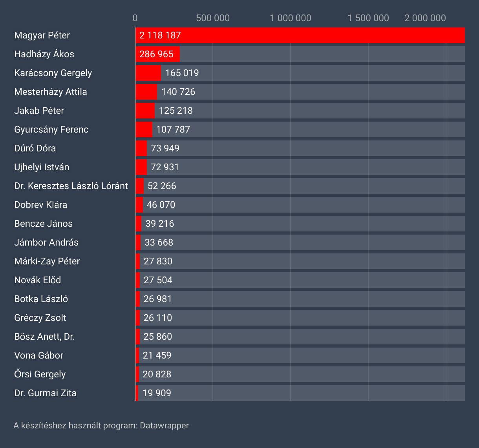This screenshot has width=479, height=448.
Task: Click the 500 000 axis tick label
Action: click(213, 18)
